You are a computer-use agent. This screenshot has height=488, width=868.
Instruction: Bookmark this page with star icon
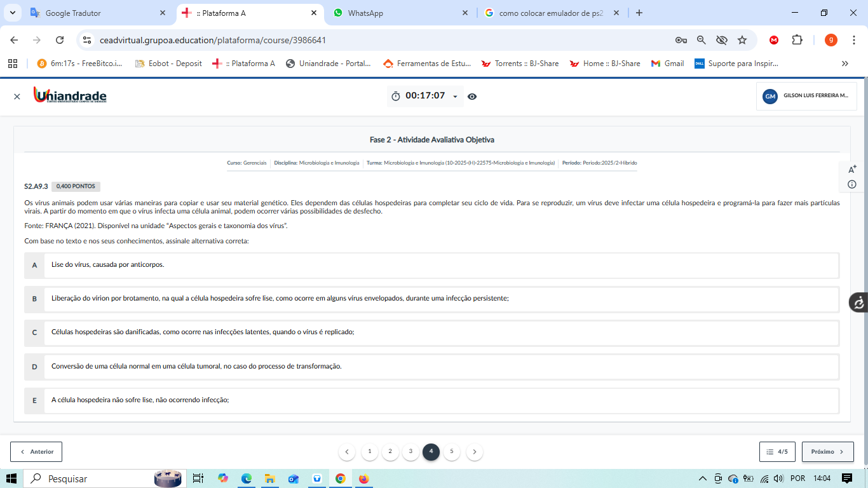click(742, 40)
